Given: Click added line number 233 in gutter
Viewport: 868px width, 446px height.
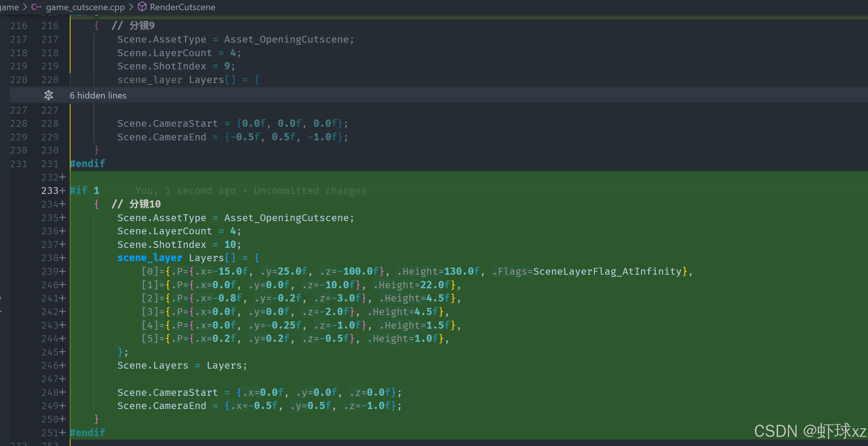Looking at the screenshot, I should point(50,191).
